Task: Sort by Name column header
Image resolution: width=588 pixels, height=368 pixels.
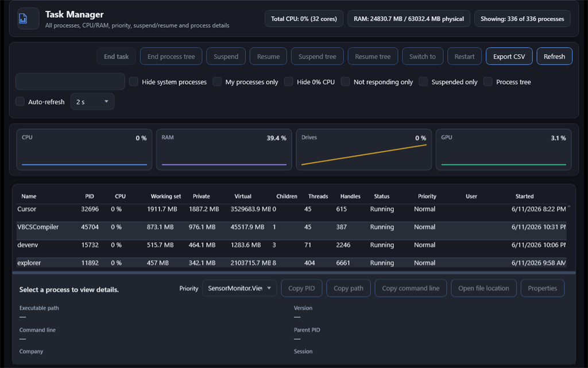Action: click(29, 197)
